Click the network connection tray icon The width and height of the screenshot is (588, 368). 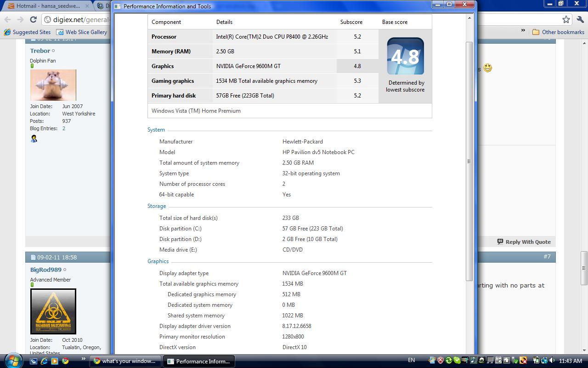coord(544,360)
